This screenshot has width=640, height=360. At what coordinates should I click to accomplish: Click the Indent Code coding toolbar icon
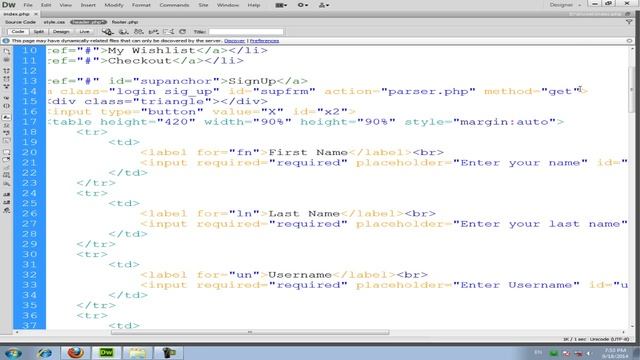pos(7,194)
